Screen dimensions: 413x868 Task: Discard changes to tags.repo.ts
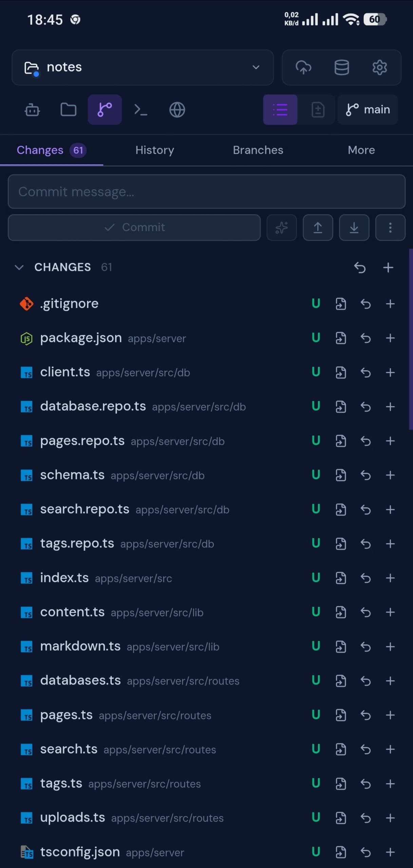pyautogui.click(x=365, y=544)
